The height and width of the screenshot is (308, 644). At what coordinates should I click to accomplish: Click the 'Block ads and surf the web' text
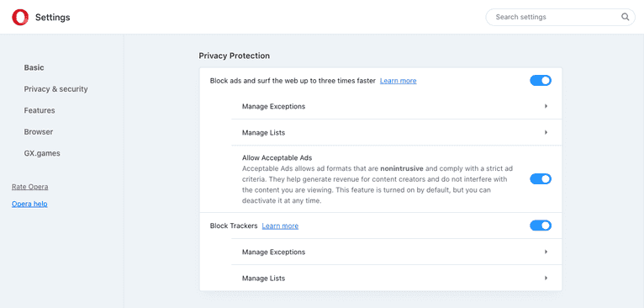tap(293, 81)
